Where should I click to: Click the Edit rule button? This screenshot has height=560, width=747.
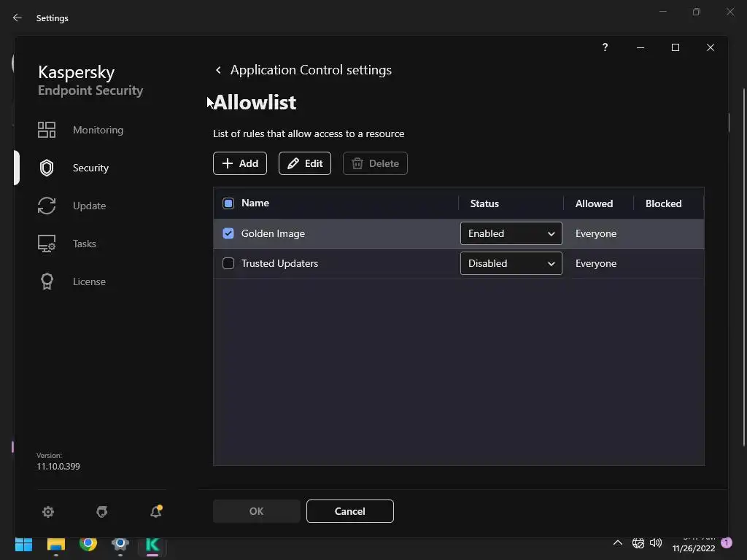click(304, 163)
